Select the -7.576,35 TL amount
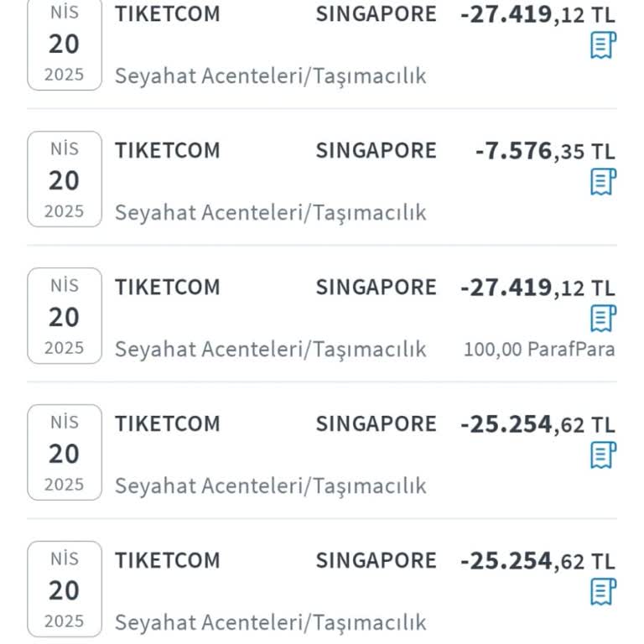This screenshot has width=644, height=644. (544, 151)
